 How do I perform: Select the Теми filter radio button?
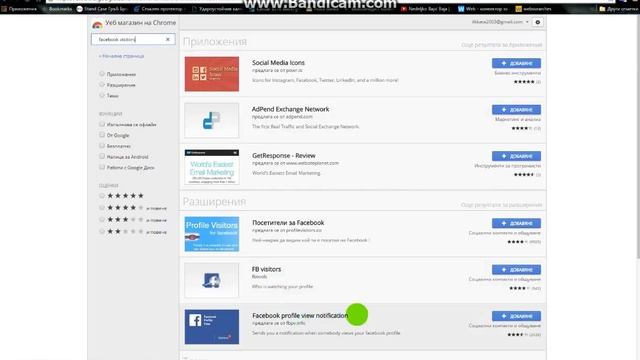tap(102, 95)
